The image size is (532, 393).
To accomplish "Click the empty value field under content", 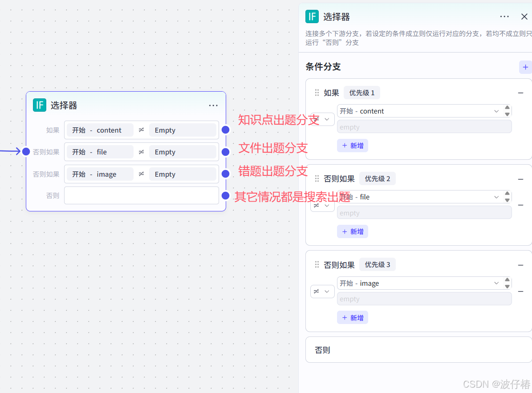I will (x=424, y=127).
